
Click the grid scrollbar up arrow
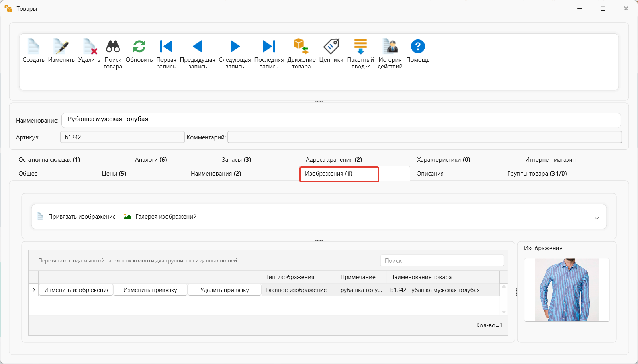[x=504, y=286]
